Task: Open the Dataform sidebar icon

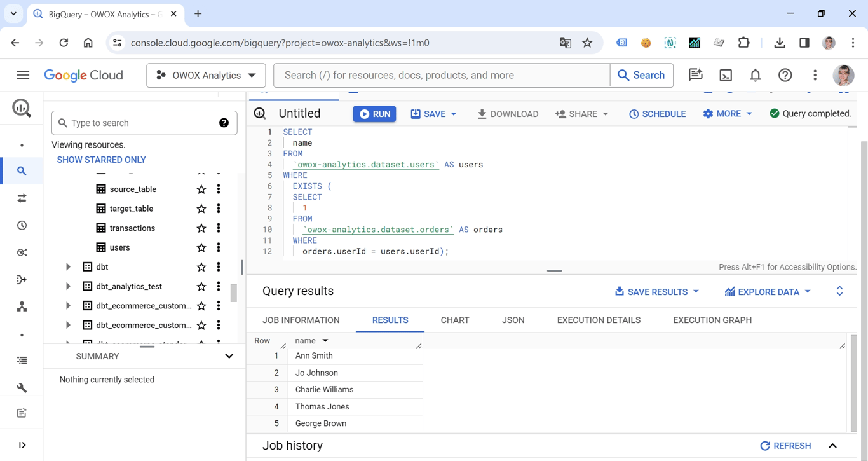Action: (22, 280)
